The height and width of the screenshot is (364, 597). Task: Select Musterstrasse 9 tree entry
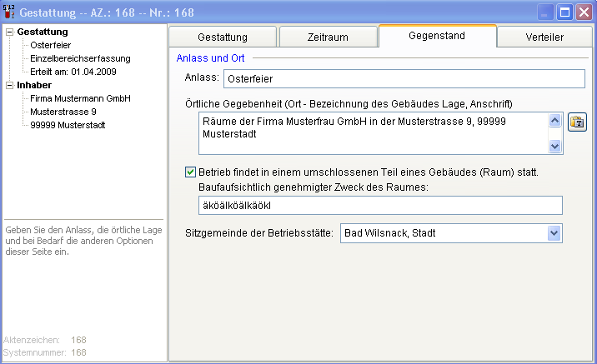click(x=63, y=112)
